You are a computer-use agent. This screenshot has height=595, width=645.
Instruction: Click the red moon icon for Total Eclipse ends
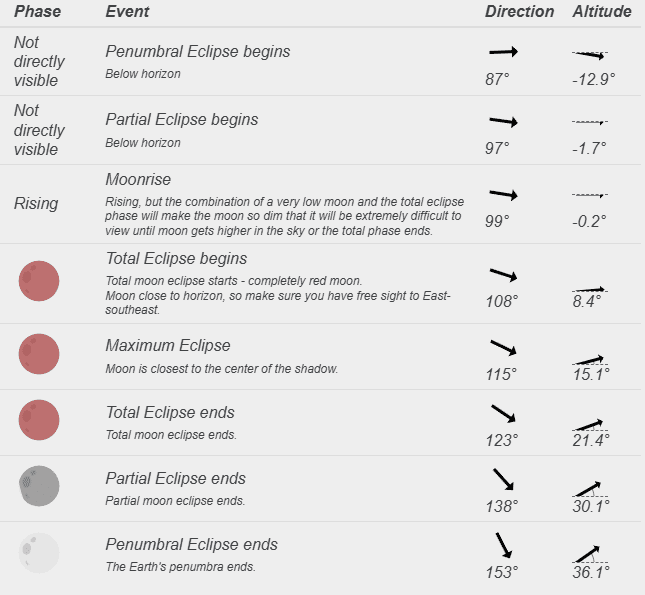click(x=39, y=420)
